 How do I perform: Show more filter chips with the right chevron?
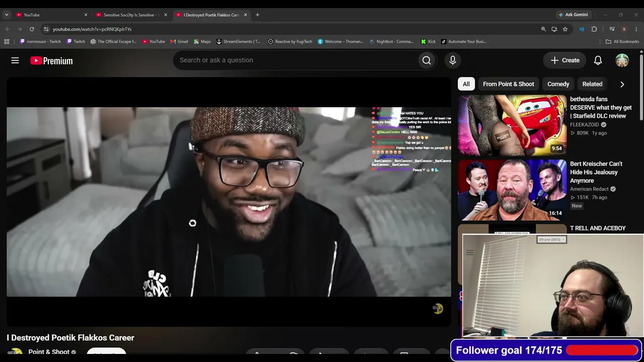(622, 84)
